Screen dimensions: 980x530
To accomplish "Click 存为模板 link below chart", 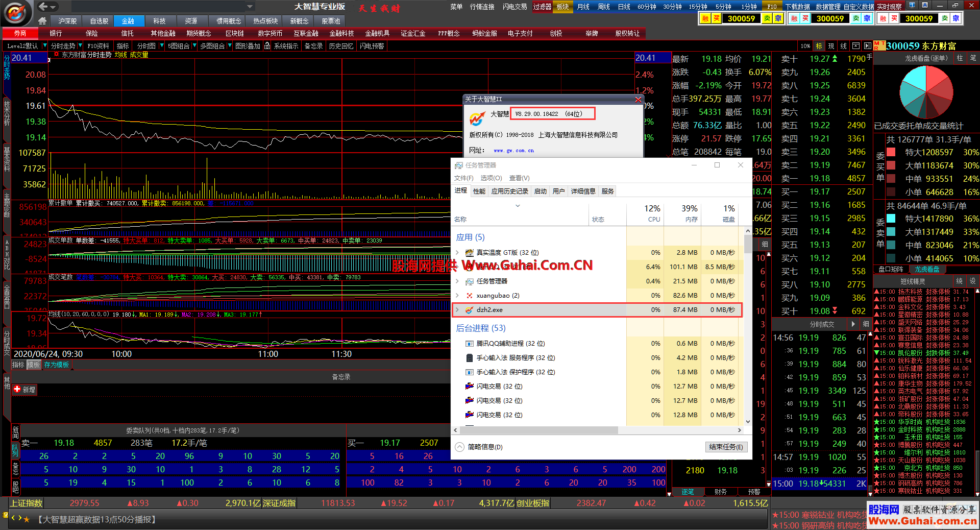I will click(x=56, y=365).
